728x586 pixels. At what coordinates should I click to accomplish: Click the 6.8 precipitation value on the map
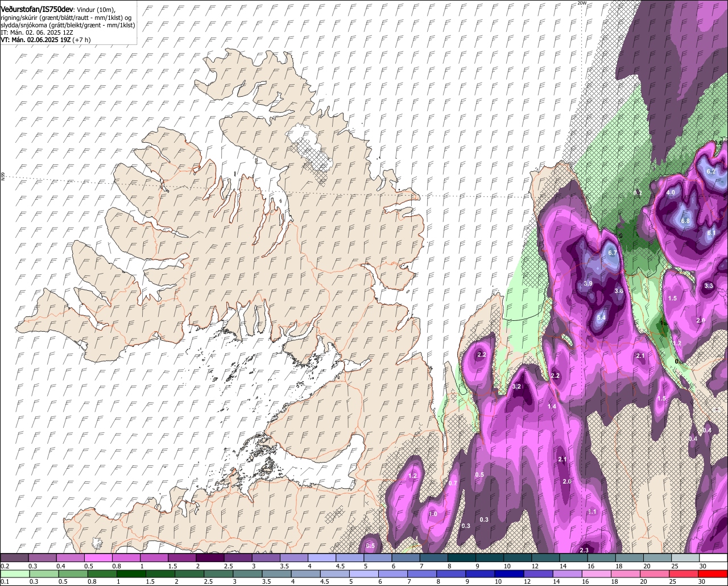pyautogui.click(x=685, y=221)
